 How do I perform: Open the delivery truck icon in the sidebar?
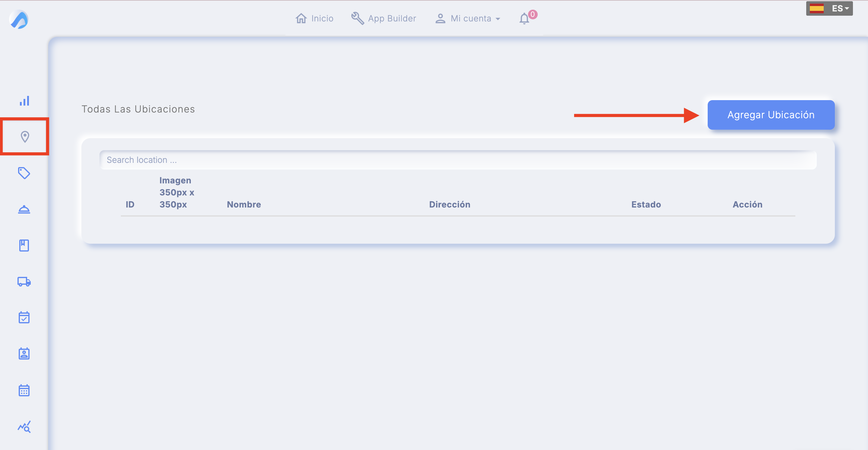[24, 281]
